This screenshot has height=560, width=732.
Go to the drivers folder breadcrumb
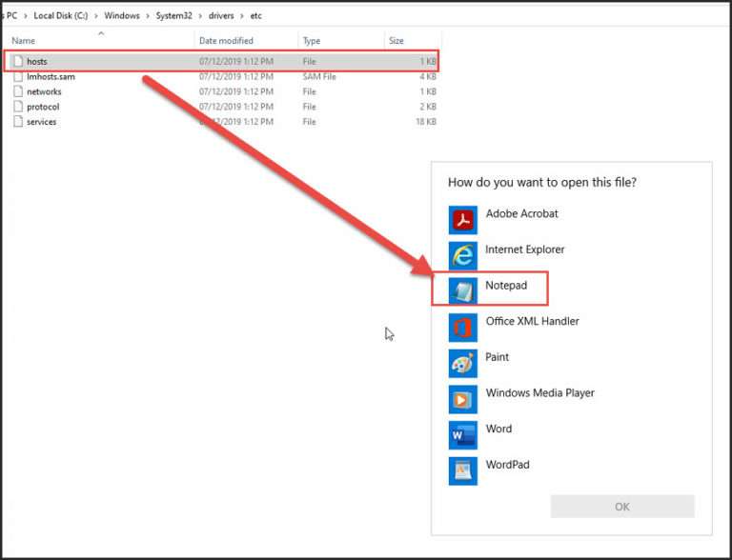[223, 16]
